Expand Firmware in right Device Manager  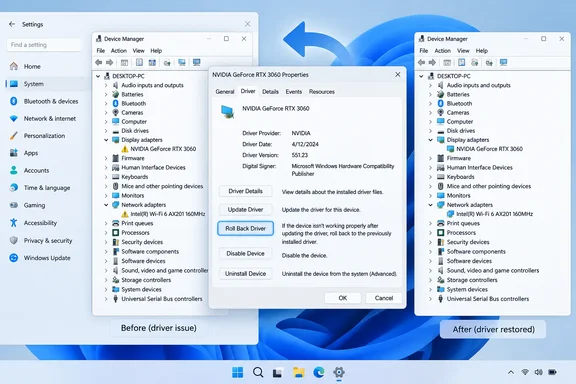(x=431, y=158)
